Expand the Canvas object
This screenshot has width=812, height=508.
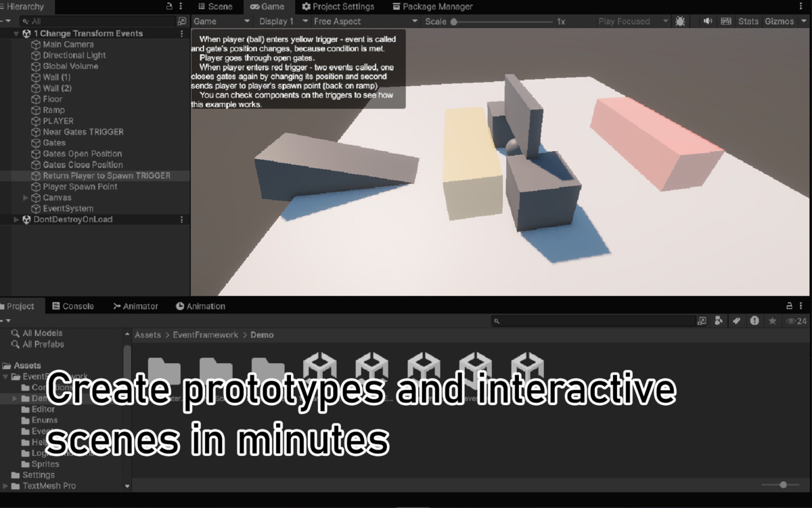tap(26, 198)
